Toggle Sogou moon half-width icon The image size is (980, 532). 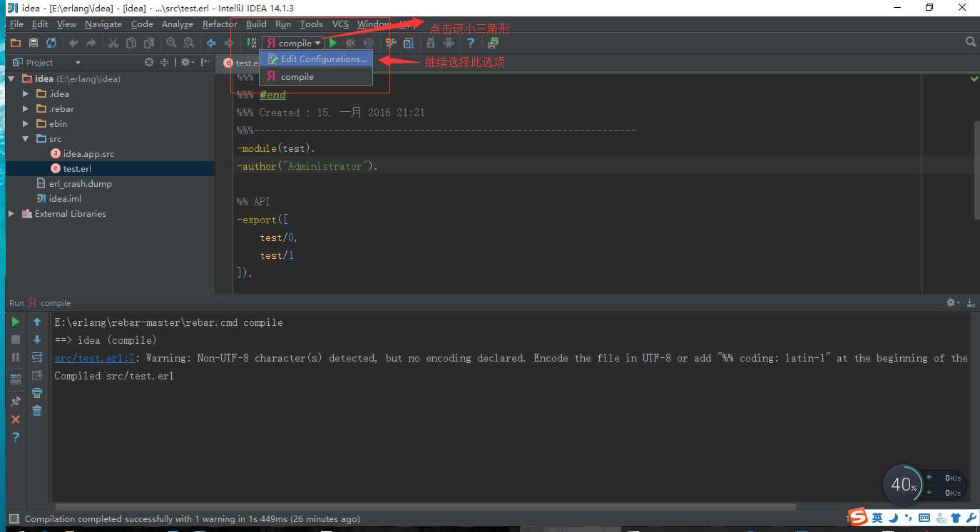pyautogui.click(x=893, y=518)
